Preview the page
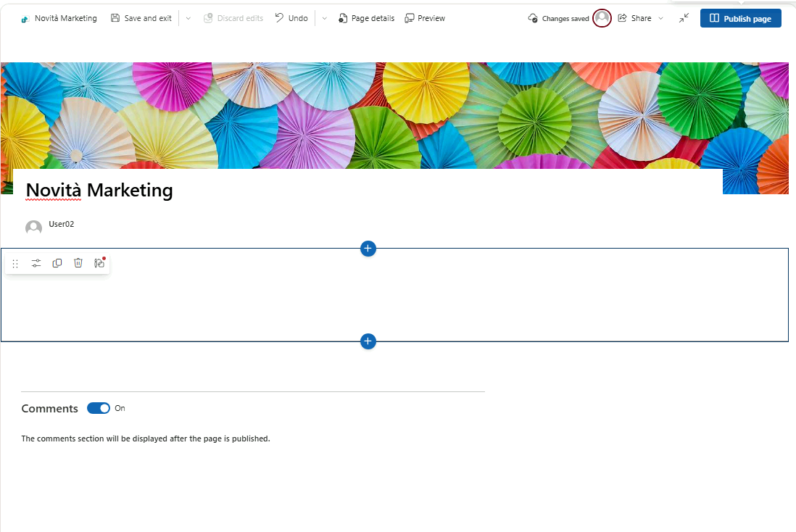This screenshot has height=532, width=796. [425, 18]
